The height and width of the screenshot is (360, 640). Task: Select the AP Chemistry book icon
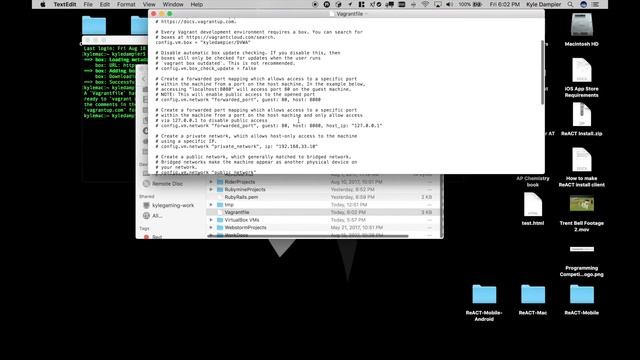[533, 182]
